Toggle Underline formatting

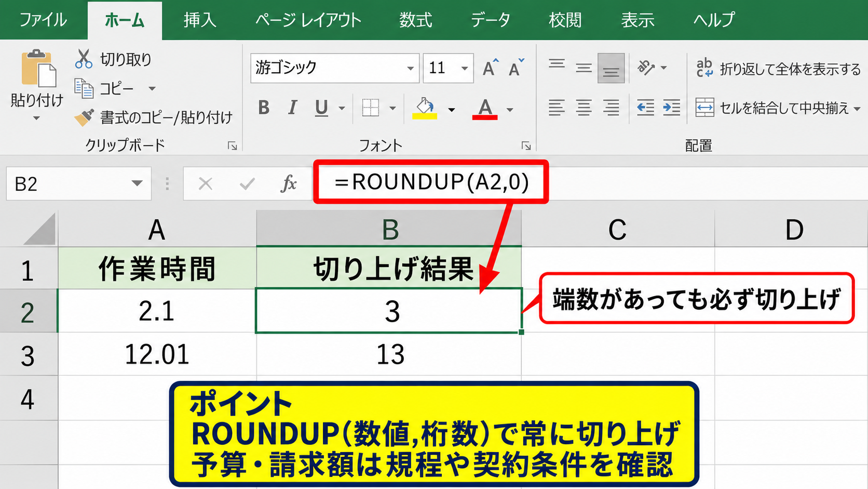321,108
